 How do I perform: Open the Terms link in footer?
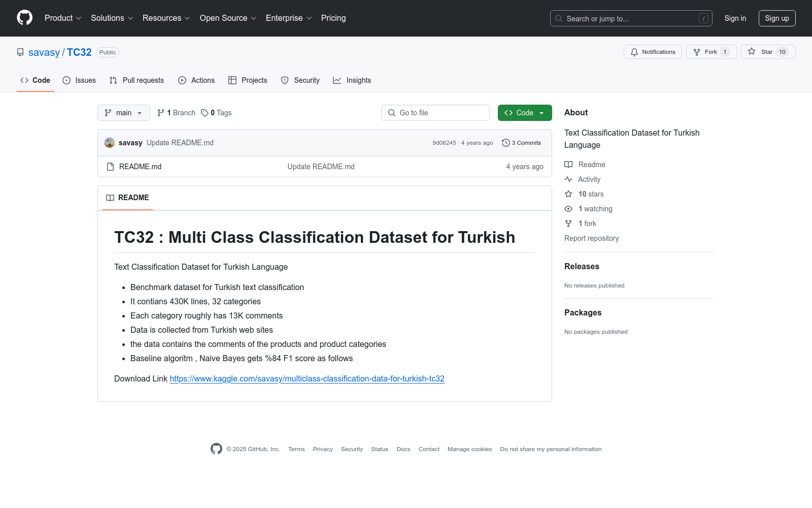pyautogui.click(x=296, y=449)
